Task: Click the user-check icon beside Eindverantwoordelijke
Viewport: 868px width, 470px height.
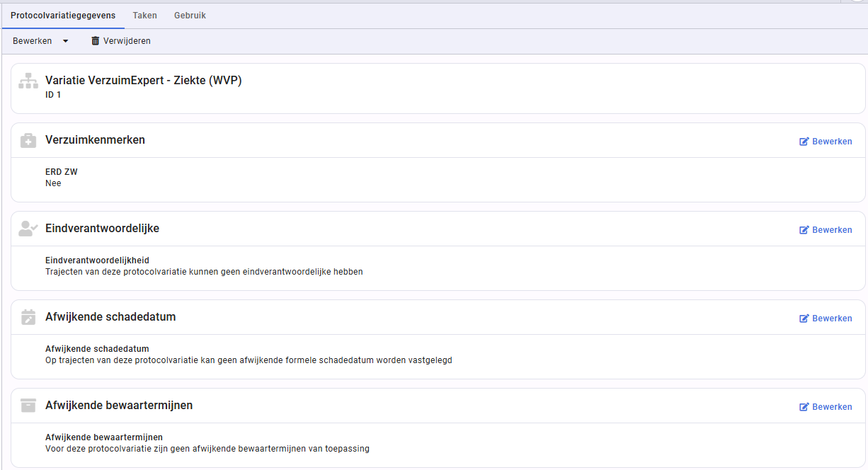Action: [x=28, y=229]
